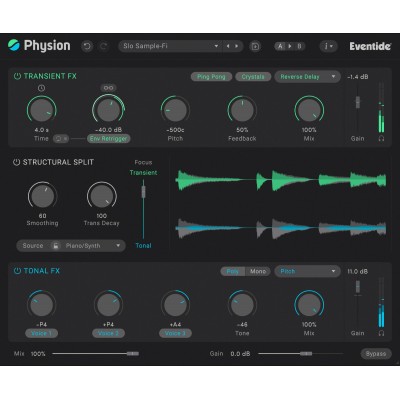Adjust the Focus Transient/Tonal slider handle
This screenshot has width=400, height=400.
pyautogui.click(x=143, y=192)
